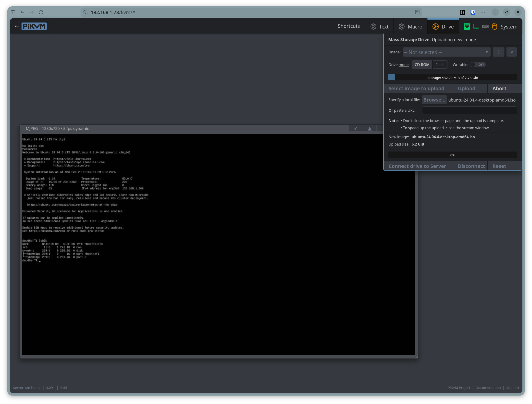Screen dimensions: 532x404
Task: Maximize the stream window with expand icon
Action: [x=356, y=128]
